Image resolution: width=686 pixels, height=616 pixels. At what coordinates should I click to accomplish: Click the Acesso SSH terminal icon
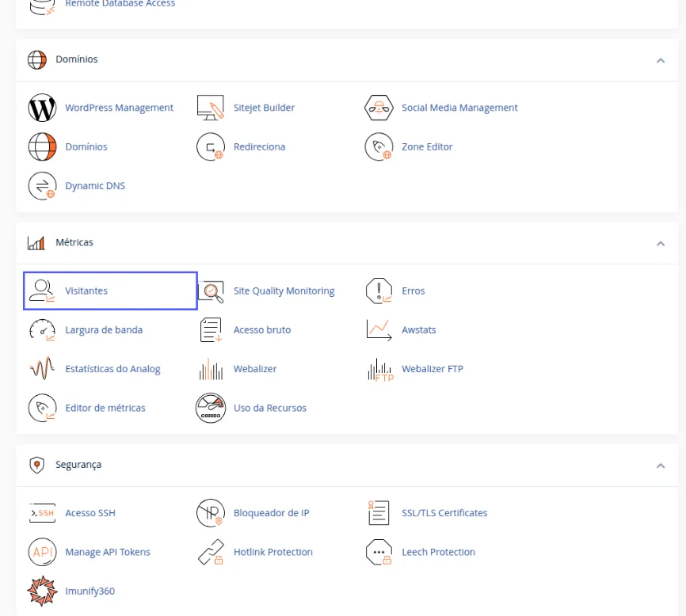(x=42, y=513)
